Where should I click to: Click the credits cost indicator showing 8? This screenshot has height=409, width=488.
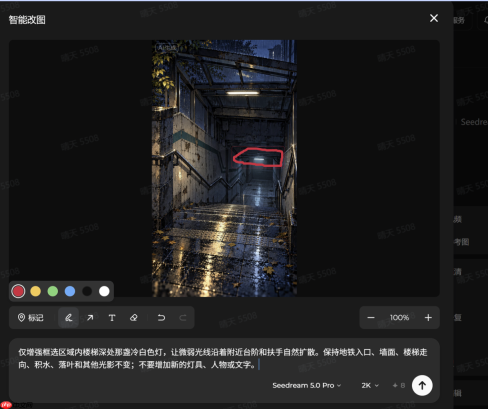(399, 385)
